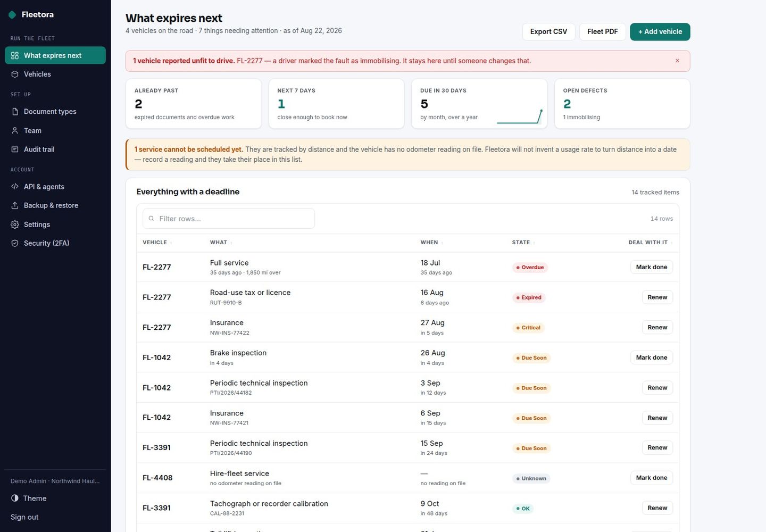Screen dimensions: 766x532
Task: Click the '14 tracked items' label
Action: coord(655,193)
